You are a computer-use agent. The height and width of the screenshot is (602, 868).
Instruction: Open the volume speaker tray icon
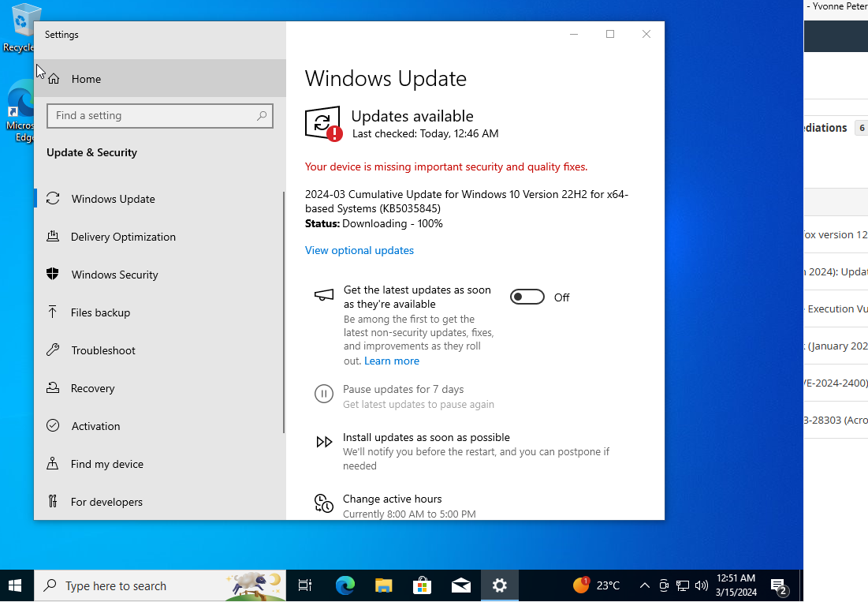(702, 585)
